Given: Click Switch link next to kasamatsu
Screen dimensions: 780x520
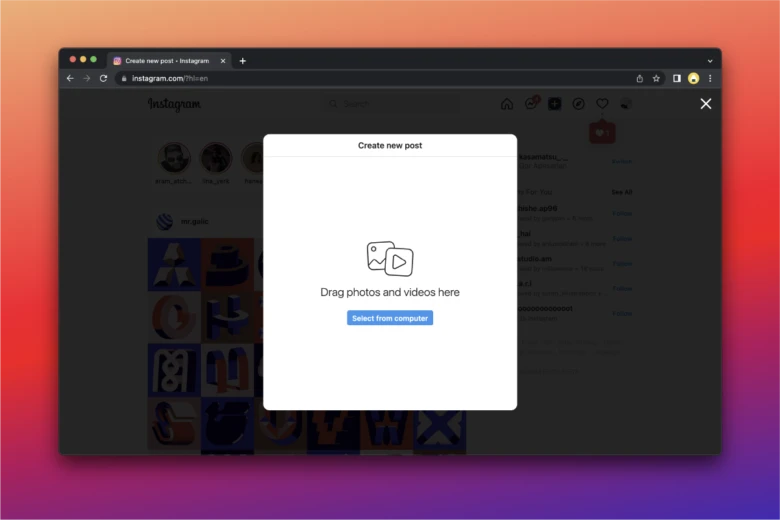Looking at the screenshot, I should tap(622, 161).
